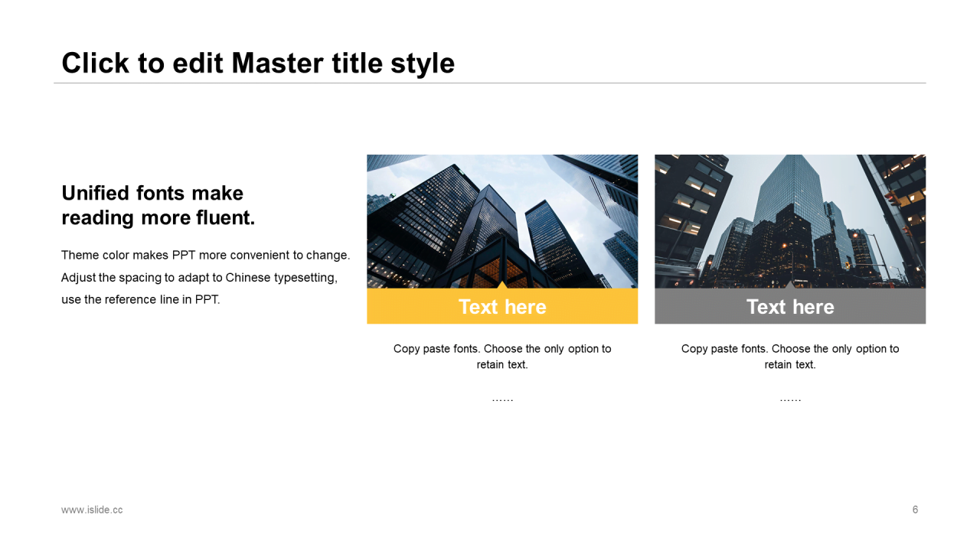Select the ellipsis below the right caption
The width and height of the screenshot is (980, 551).
[790, 399]
